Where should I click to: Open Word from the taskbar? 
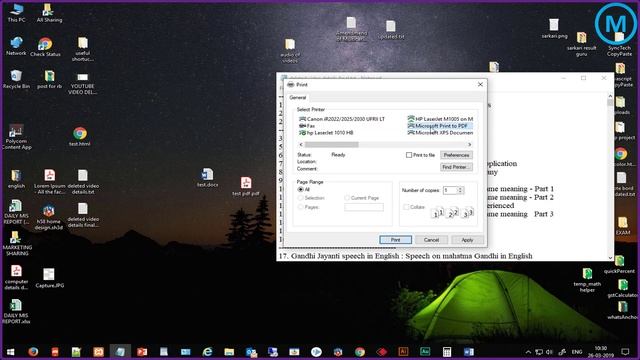point(469,352)
